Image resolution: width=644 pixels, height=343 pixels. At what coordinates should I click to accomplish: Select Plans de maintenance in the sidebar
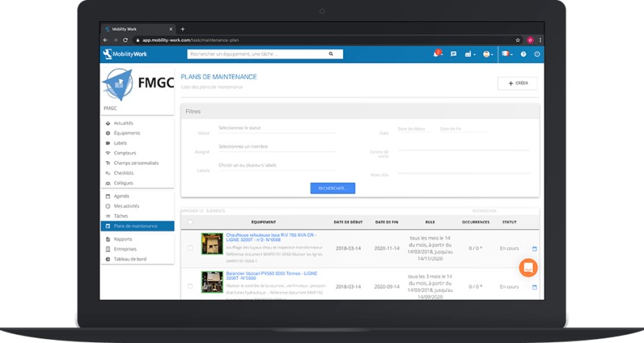coord(137,226)
